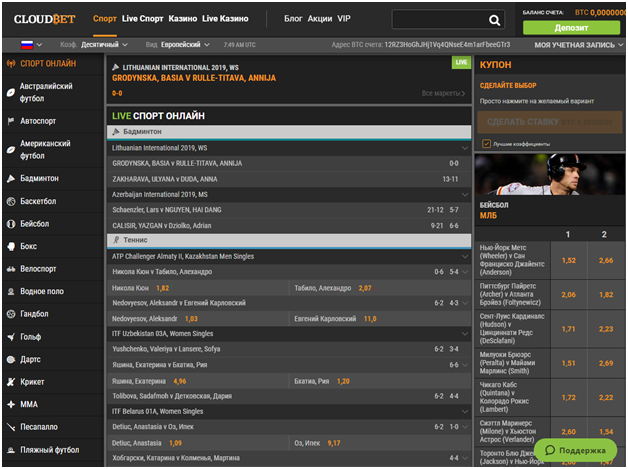Open the Акции menu item
This screenshot has height=469, width=628.
pyautogui.click(x=320, y=19)
